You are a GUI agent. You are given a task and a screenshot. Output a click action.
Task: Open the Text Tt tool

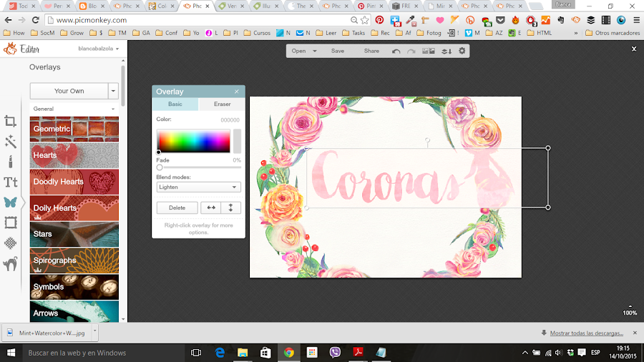coord(10,182)
